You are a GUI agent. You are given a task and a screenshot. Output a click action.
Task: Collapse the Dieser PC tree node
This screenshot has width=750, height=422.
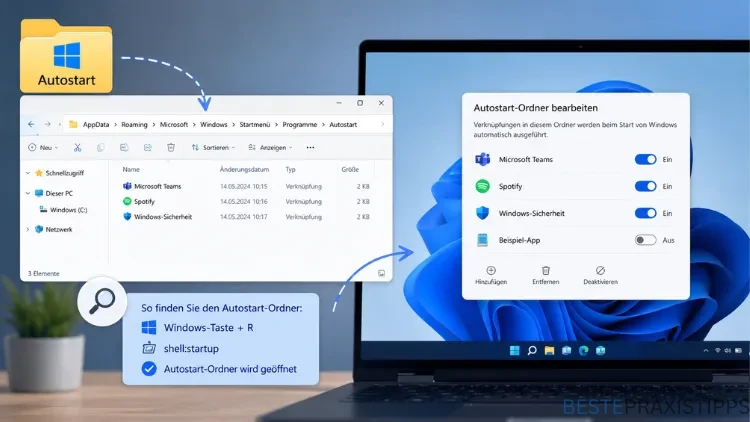[x=28, y=193]
